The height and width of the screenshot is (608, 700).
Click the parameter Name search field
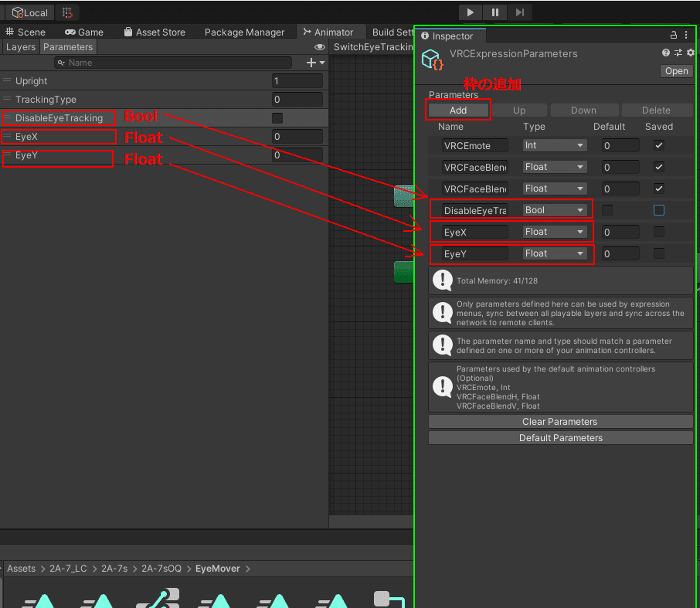[x=173, y=63]
